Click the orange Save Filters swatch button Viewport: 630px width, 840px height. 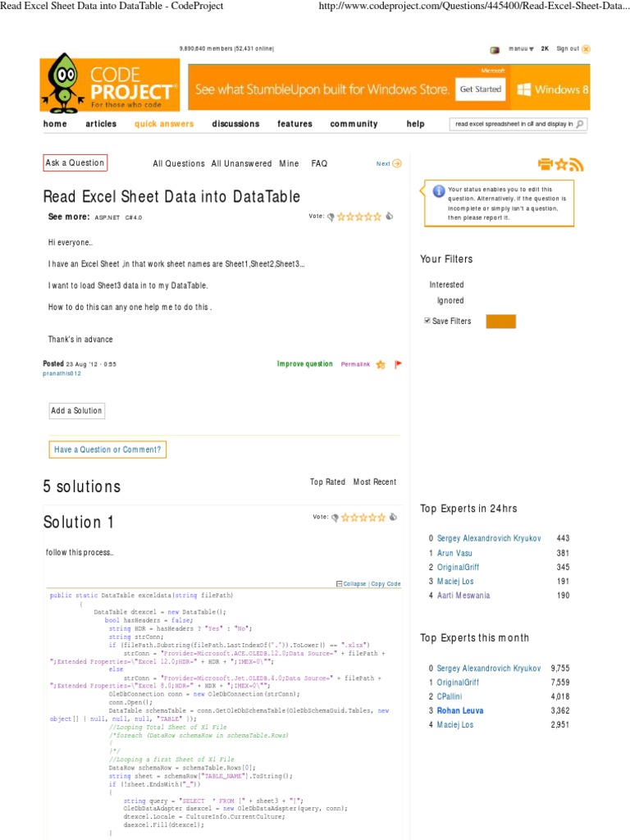500,321
